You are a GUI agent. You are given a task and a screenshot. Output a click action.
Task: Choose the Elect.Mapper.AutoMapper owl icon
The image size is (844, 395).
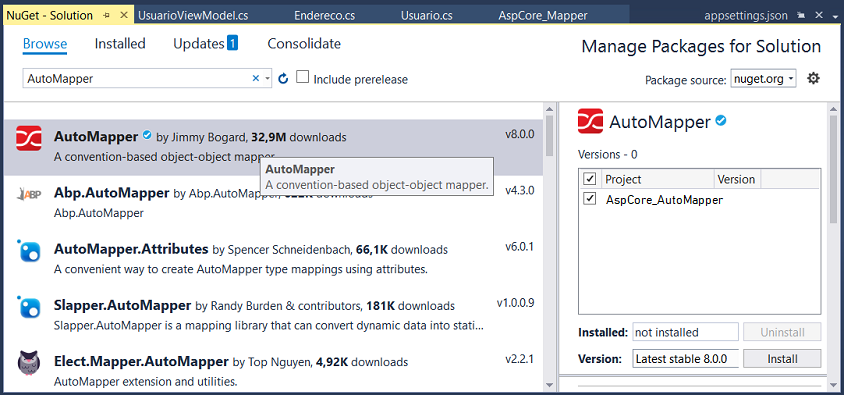click(29, 363)
